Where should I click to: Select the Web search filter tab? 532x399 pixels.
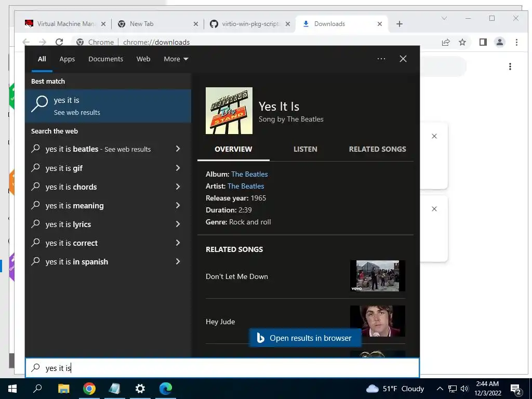pyautogui.click(x=143, y=59)
